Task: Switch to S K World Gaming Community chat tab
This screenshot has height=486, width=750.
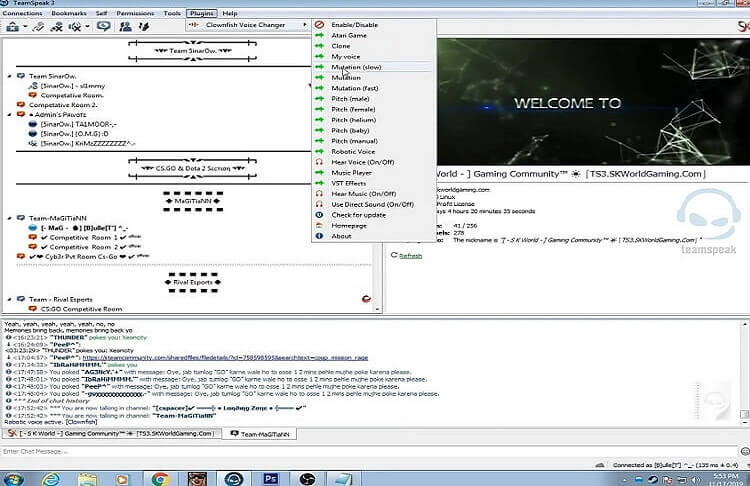Action: tap(113, 433)
